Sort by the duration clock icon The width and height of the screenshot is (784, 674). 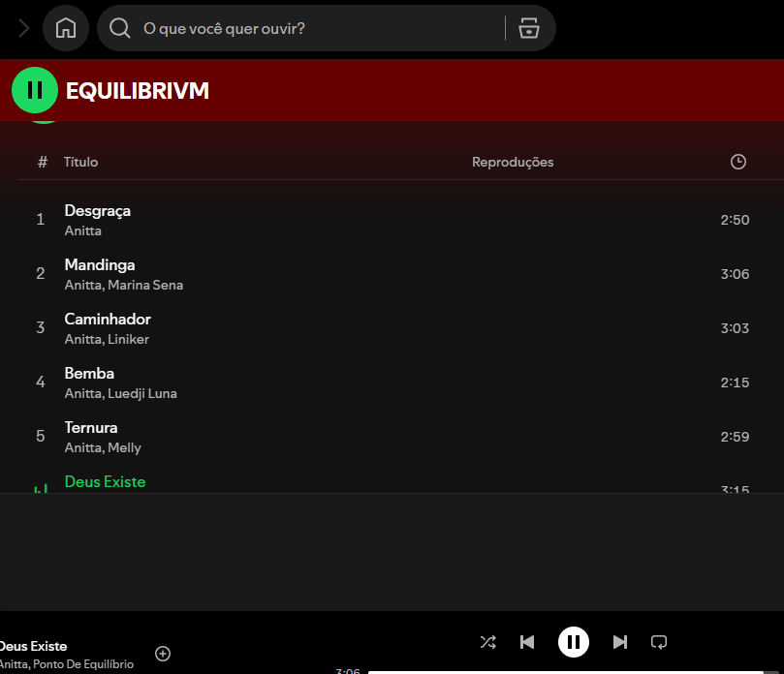tap(738, 162)
